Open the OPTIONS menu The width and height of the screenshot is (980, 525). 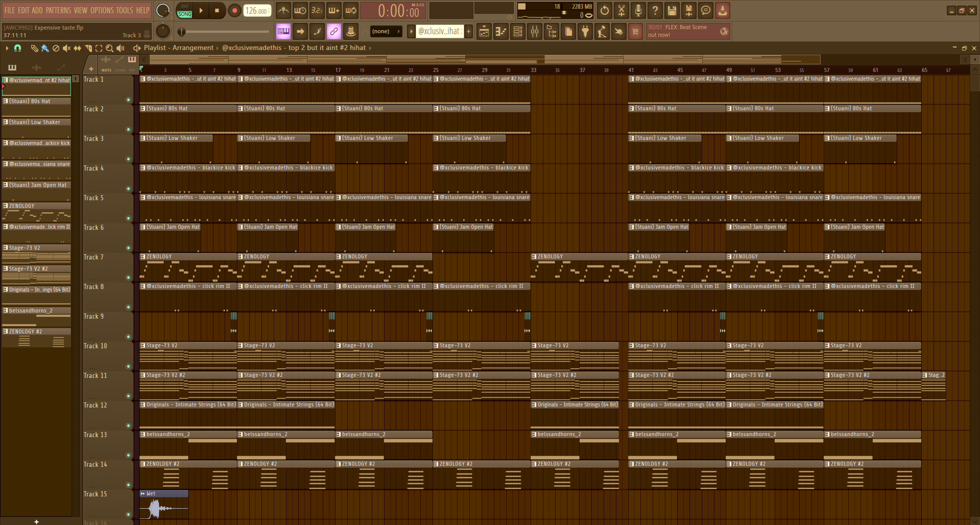pos(102,10)
